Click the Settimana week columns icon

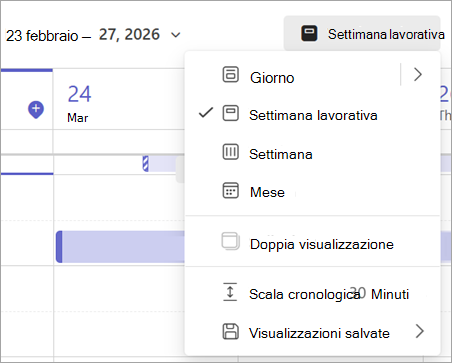point(230,152)
